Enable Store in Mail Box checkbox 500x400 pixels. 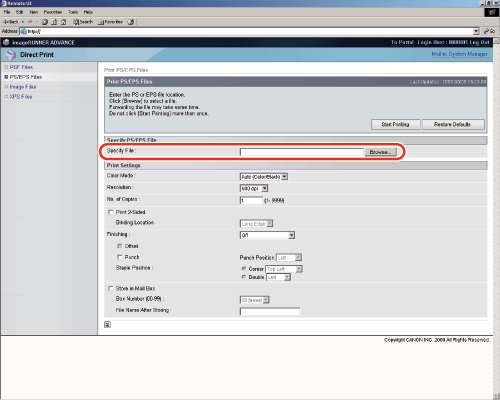click(111, 288)
